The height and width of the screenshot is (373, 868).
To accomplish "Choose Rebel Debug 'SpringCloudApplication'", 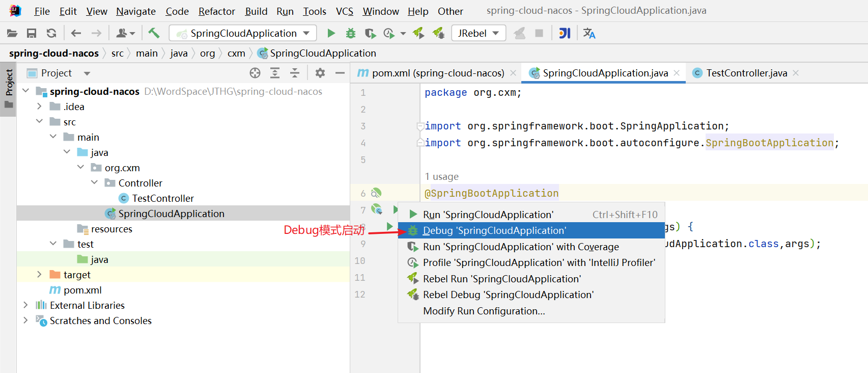I will point(531,295).
